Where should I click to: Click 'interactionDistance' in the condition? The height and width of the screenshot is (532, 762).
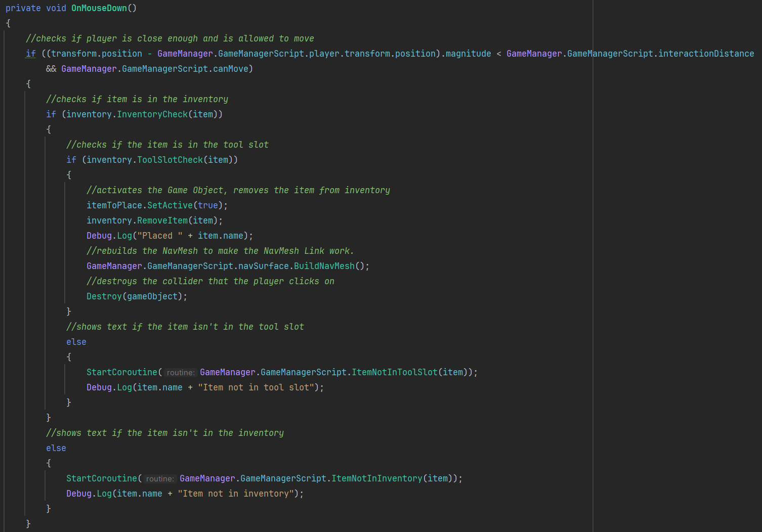706,54
